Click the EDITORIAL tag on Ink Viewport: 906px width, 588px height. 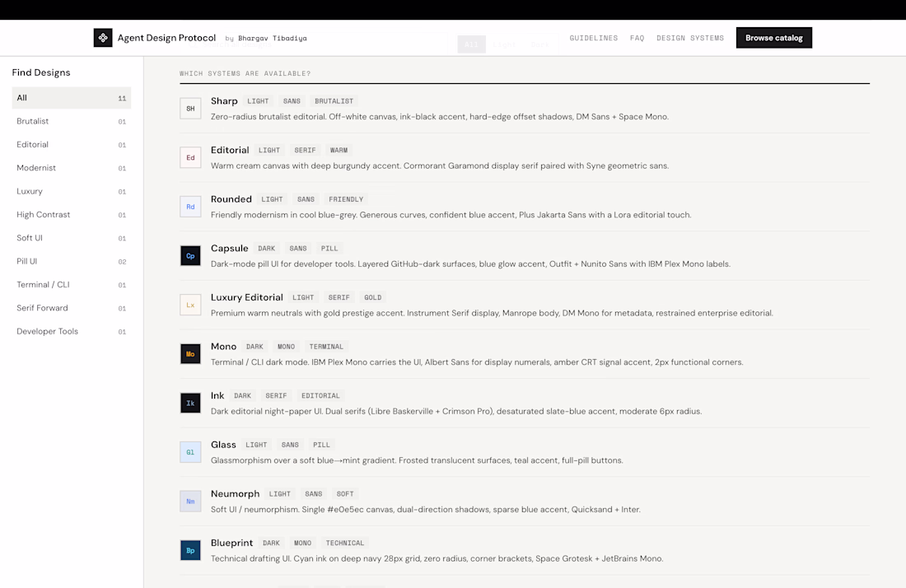320,395
